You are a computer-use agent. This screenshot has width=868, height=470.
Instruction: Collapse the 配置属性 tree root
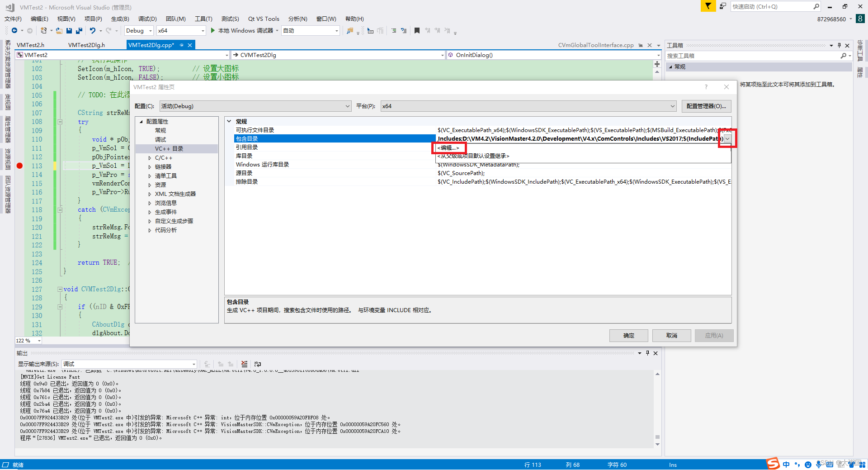click(x=141, y=122)
